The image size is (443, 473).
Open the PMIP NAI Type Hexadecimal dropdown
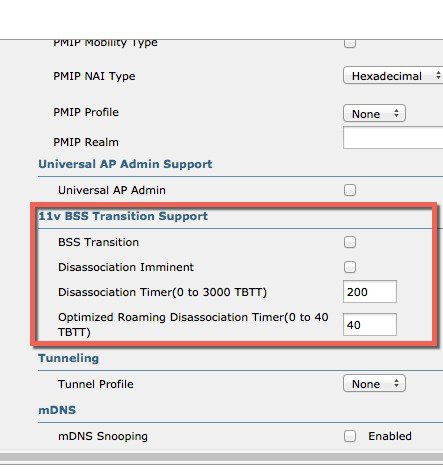(x=393, y=76)
